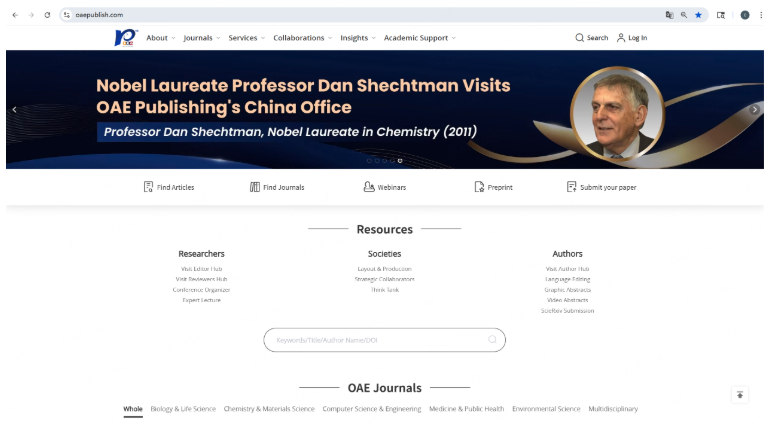The image size is (770, 430).
Task: Expand the About dropdown menu
Action: tap(160, 38)
